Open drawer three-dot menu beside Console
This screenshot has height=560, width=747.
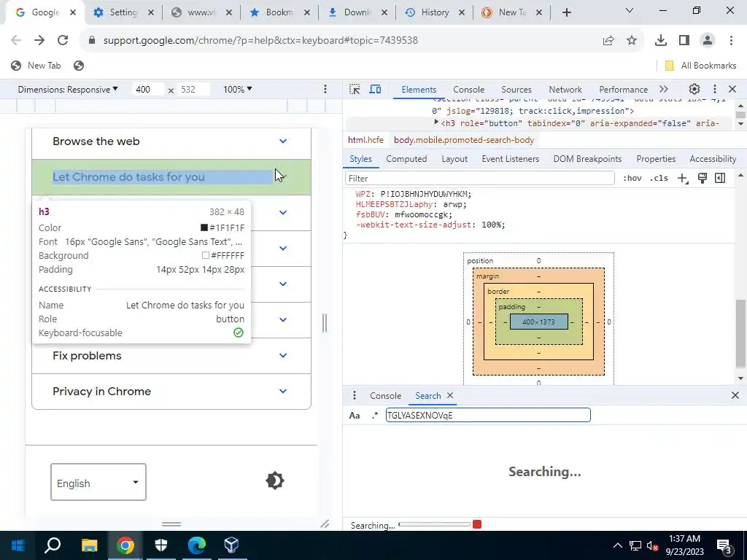pos(354,396)
